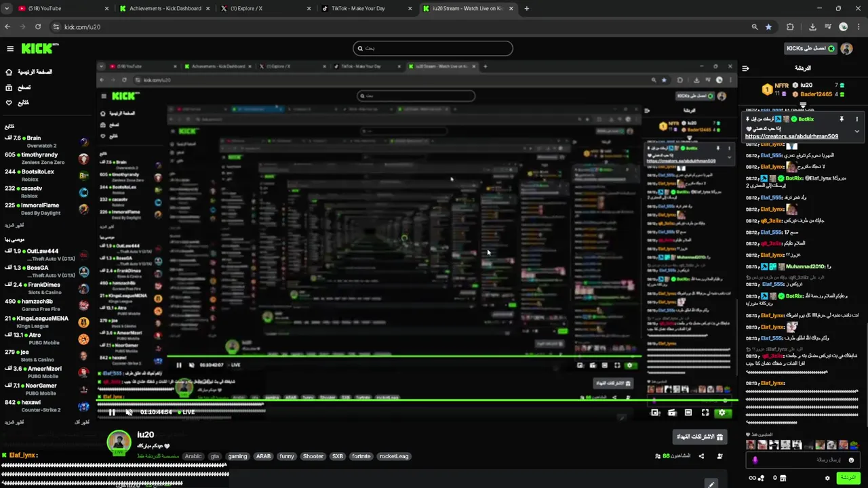Screen dimensions: 868x488
Task: Select the gta tag
Action: (x=215, y=456)
